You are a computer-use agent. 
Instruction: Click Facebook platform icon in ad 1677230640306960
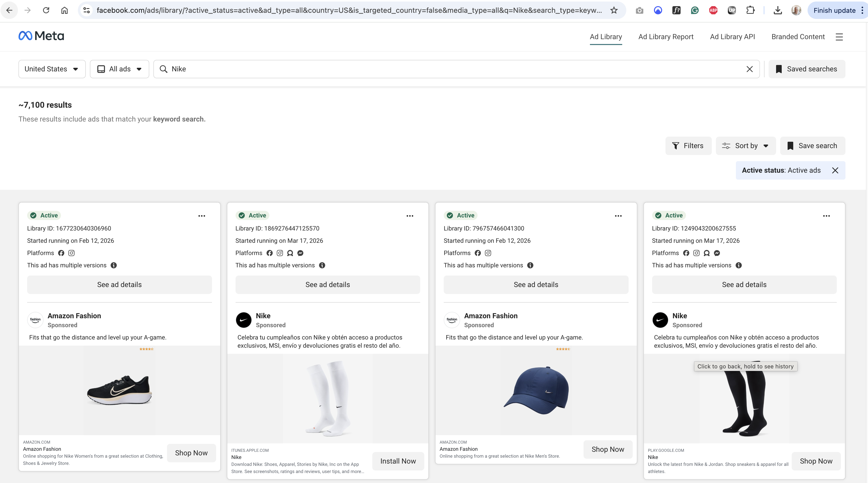[x=61, y=253]
